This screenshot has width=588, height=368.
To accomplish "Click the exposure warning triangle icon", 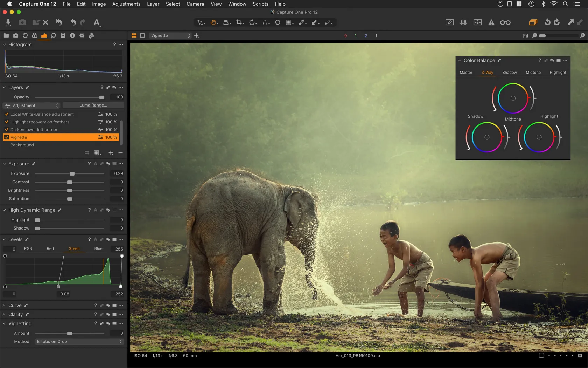I will coord(491,22).
